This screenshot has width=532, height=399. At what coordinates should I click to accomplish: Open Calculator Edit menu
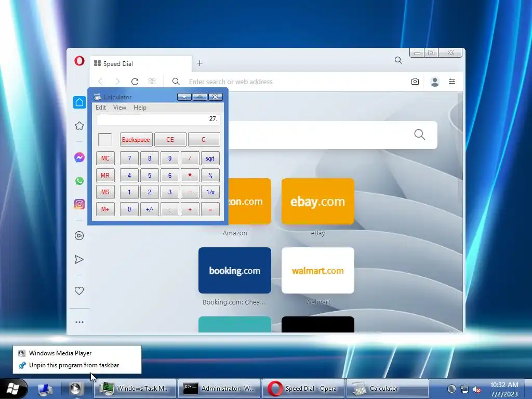[101, 108]
